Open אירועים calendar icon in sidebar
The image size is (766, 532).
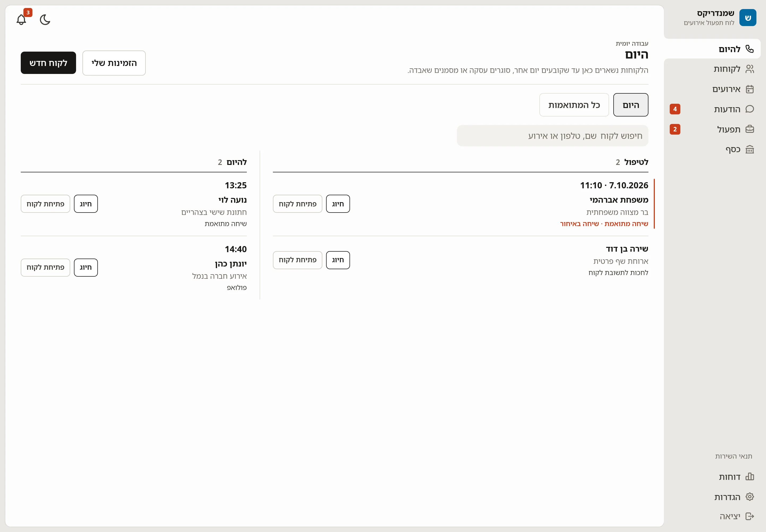(x=749, y=89)
